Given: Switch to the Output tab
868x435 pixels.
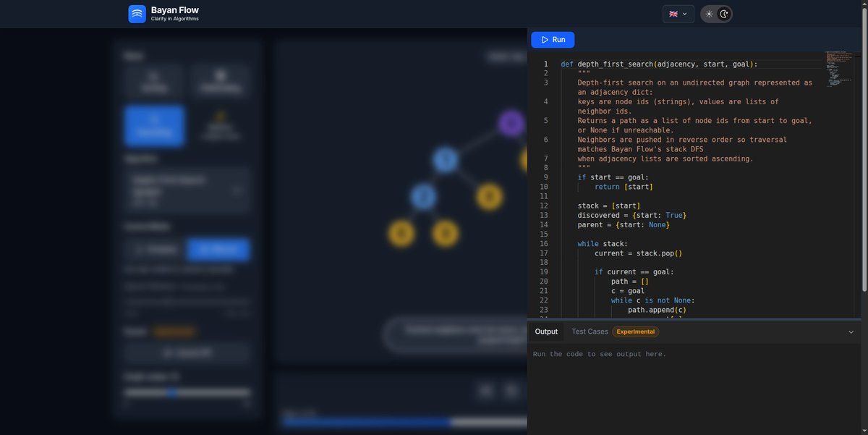Looking at the screenshot, I should pos(546,331).
